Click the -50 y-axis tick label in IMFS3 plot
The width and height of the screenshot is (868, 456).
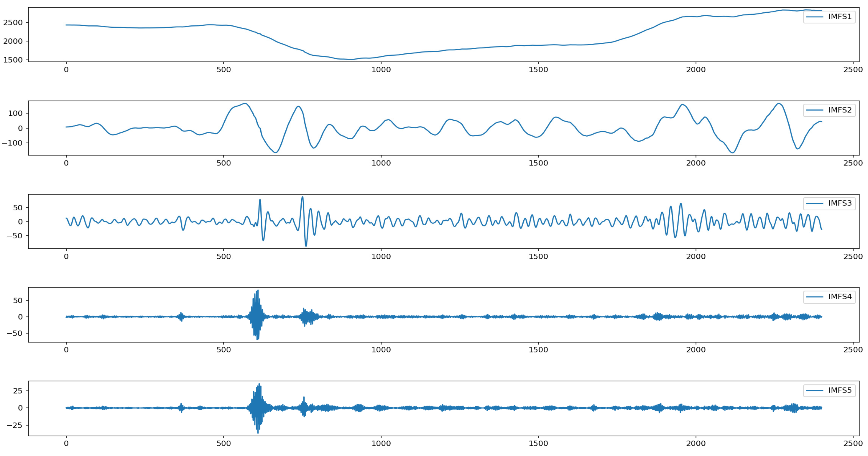pyautogui.click(x=14, y=236)
